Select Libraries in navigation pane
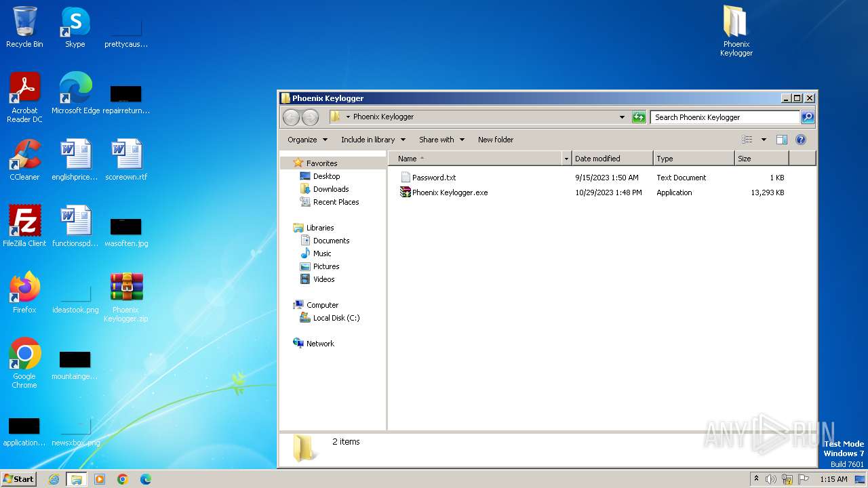 pos(314,228)
